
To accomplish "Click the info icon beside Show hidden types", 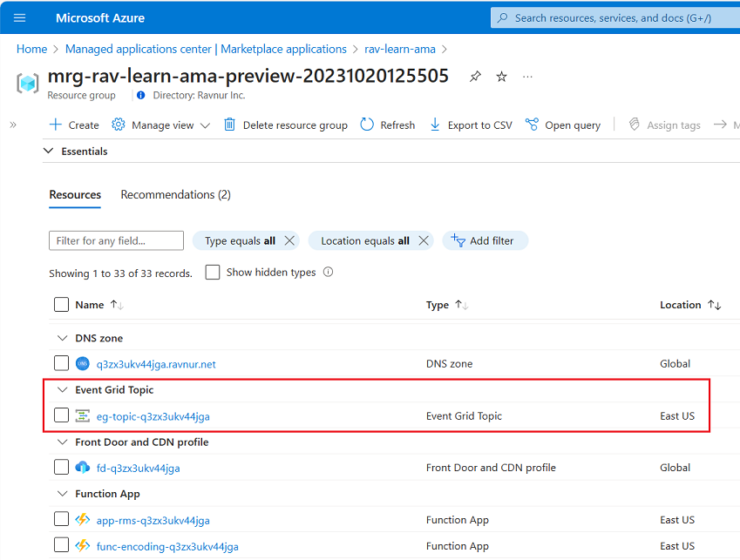I will pos(329,273).
